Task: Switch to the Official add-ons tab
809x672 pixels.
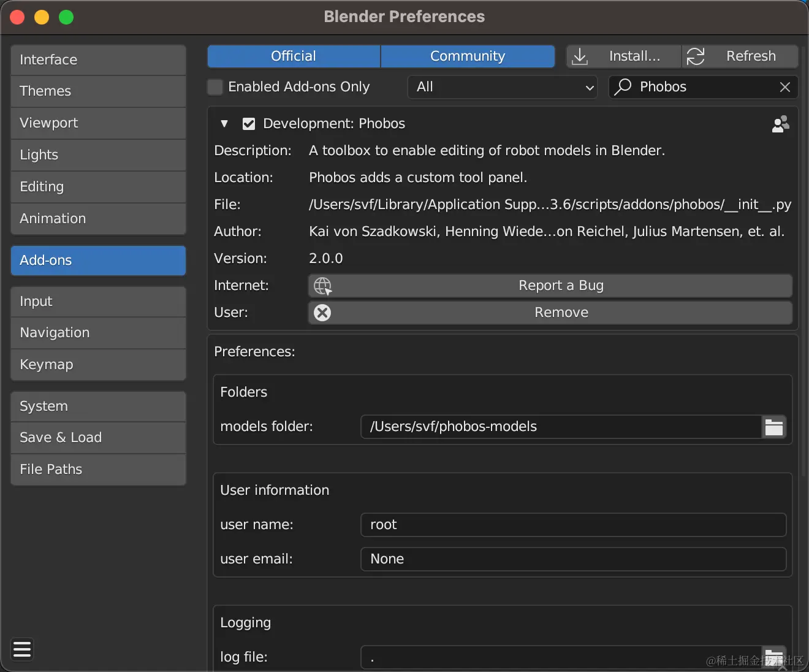Action: (293, 56)
